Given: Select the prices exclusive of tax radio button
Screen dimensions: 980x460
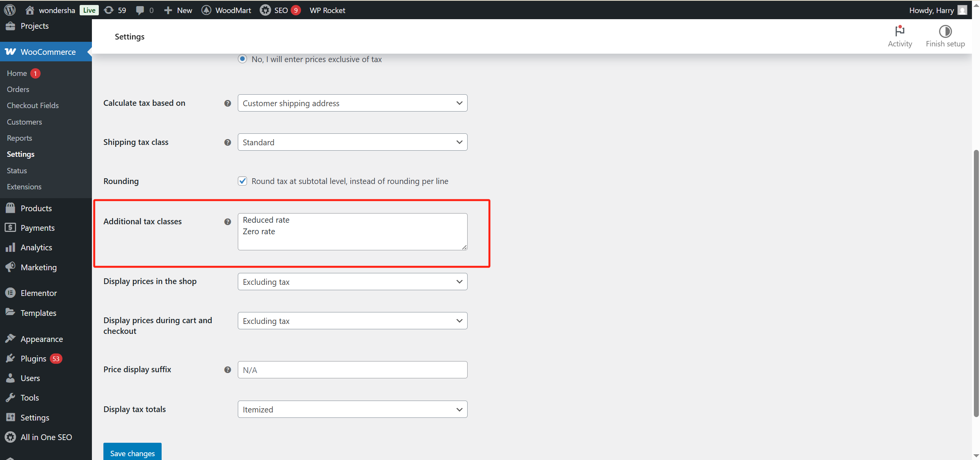Looking at the screenshot, I should pos(242,59).
